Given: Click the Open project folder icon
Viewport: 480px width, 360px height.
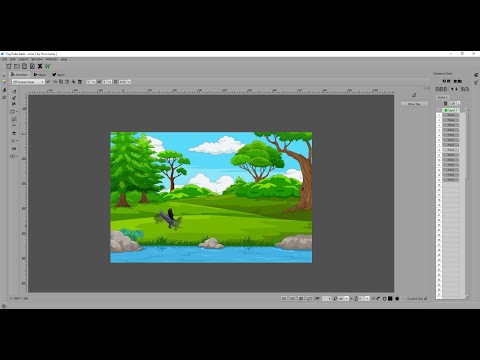Looking at the screenshot, I should pos(17,66).
